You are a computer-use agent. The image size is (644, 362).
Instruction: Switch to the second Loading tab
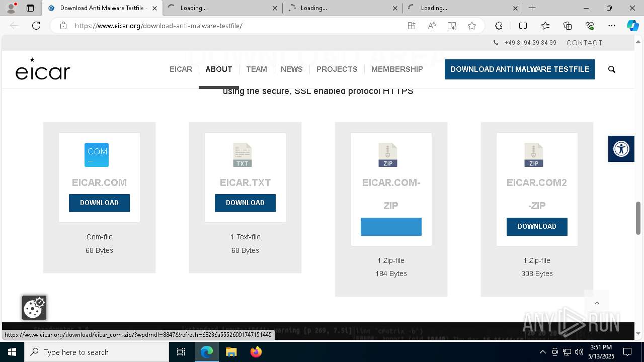tap(224, 8)
